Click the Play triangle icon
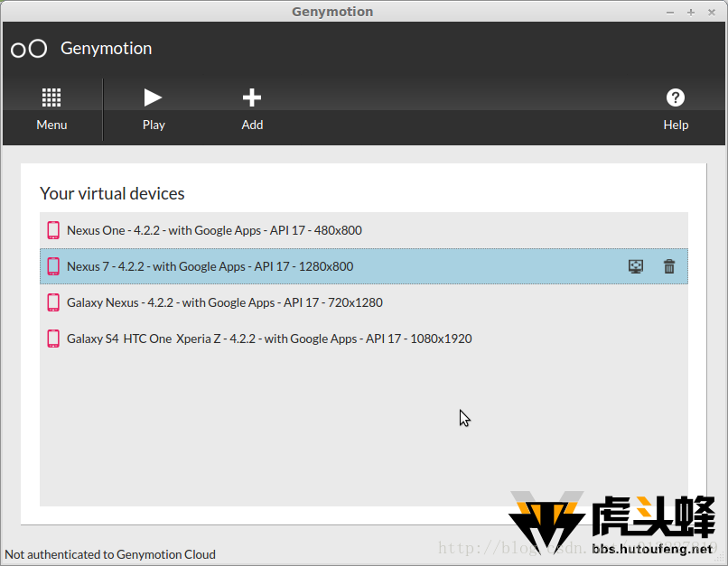 click(153, 97)
